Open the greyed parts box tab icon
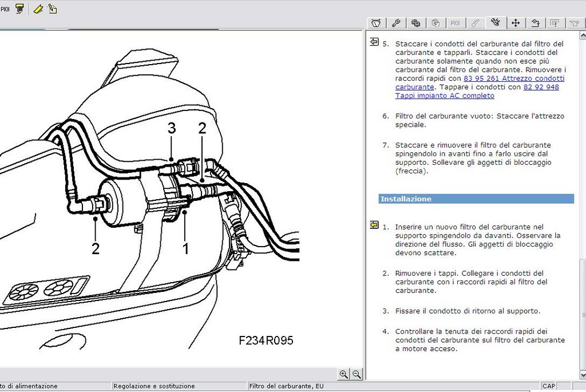This screenshot has width=586, height=392. click(435, 23)
